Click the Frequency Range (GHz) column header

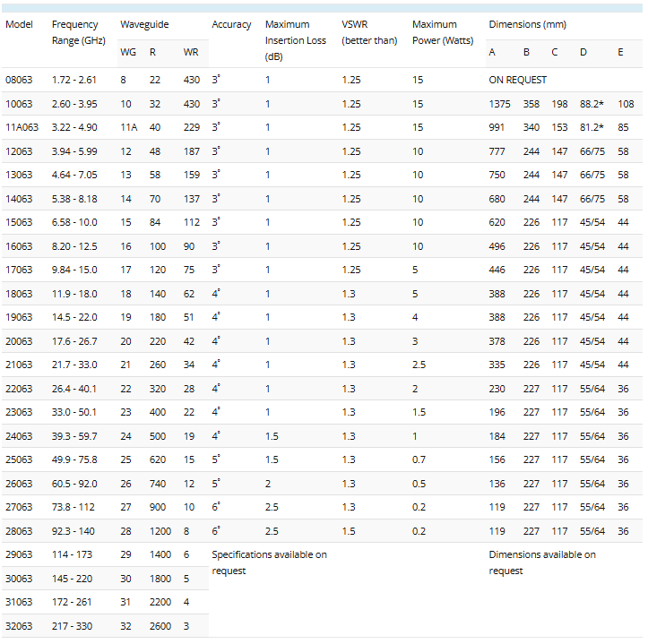(75, 33)
